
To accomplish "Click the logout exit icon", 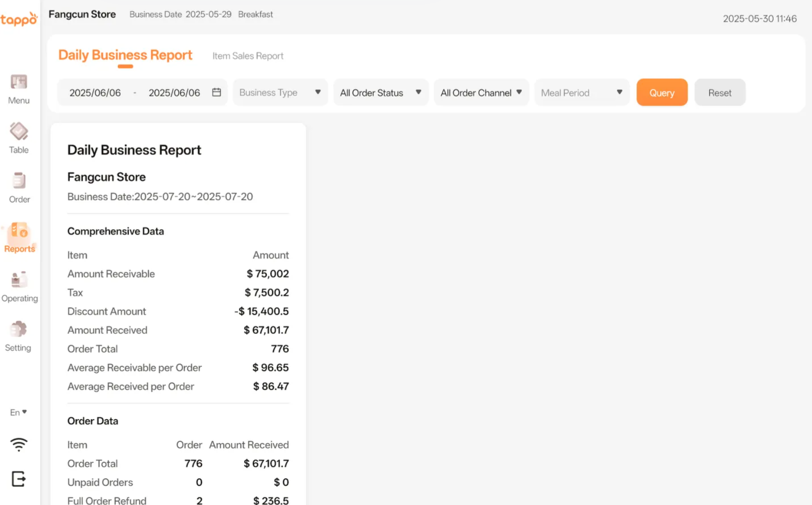I will coord(19,479).
